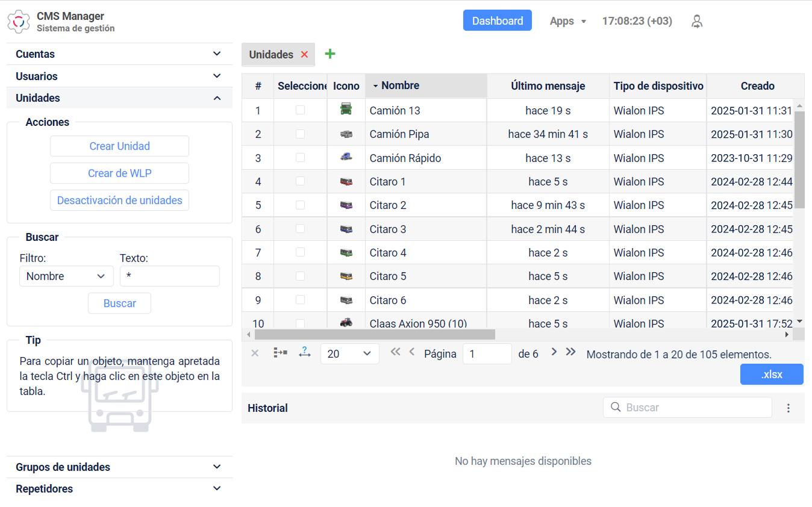Open the Apps menu
The width and height of the screenshot is (812, 507).
(568, 21)
